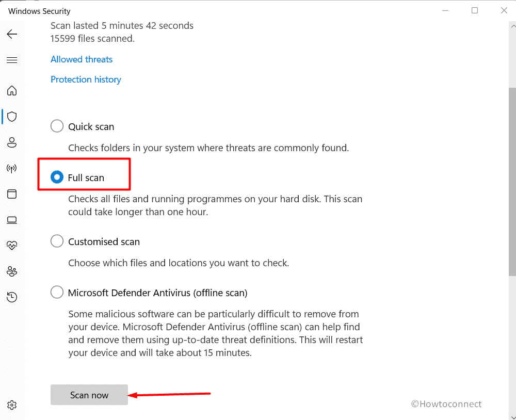
Task: Click the back arrow icon
Action: [12, 34]
